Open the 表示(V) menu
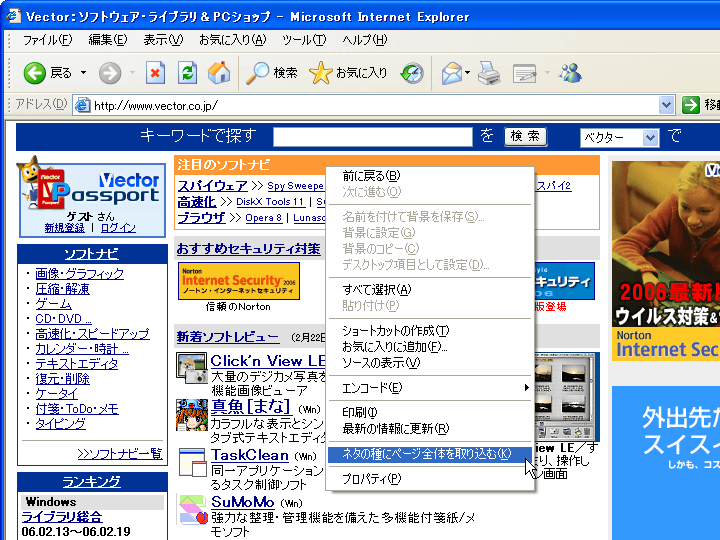The height and width of the screenshot is (540, 720). point(163,40)
